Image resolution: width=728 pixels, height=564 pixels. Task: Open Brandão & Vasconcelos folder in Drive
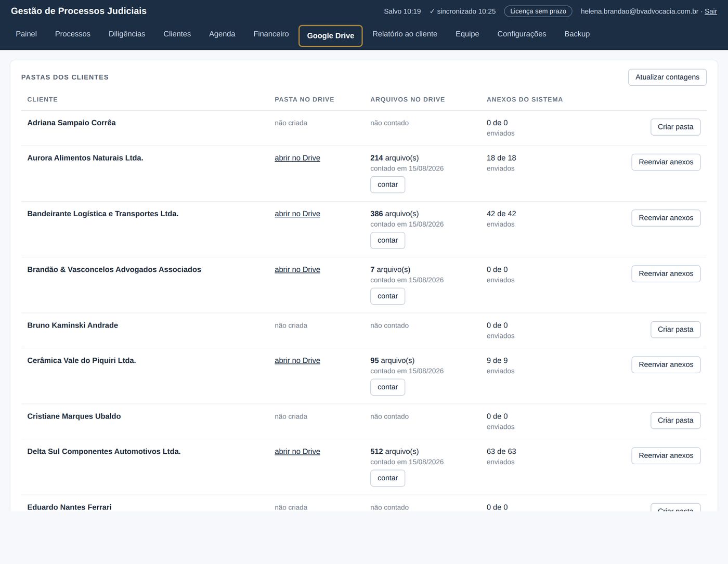click(297, 269)
